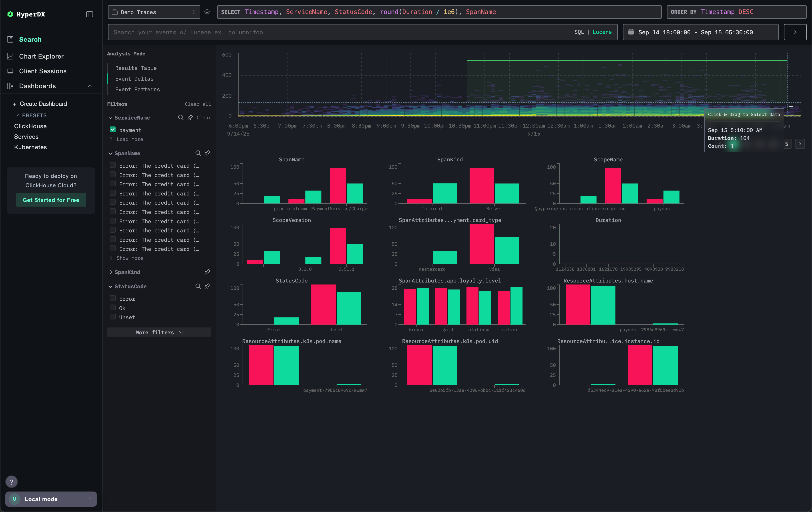Click the run query play button
Image resolution: width=812 pixels, height=512 pixels.
[x=795, y=32]
